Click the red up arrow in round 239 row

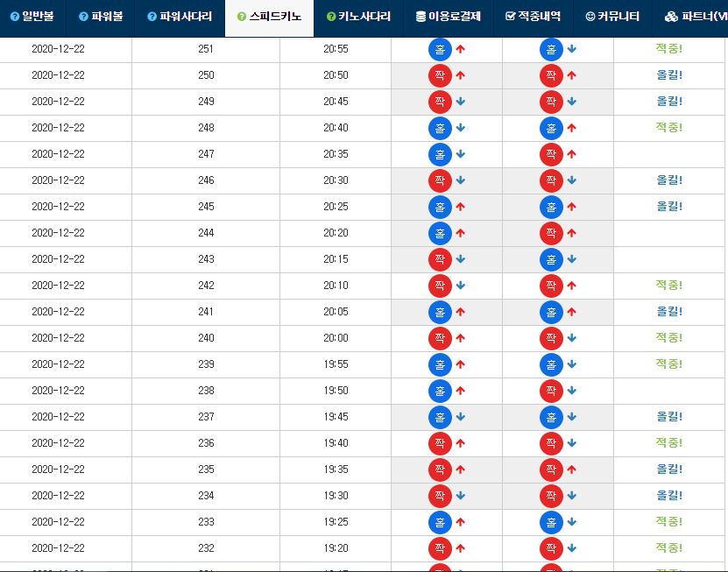point(460,364)
